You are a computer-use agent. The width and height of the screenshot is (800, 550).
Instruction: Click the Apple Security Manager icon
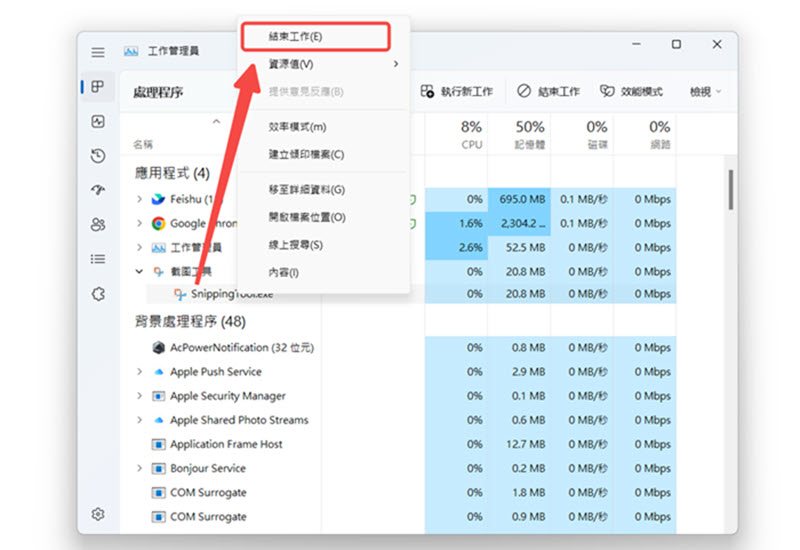(158, 396)
